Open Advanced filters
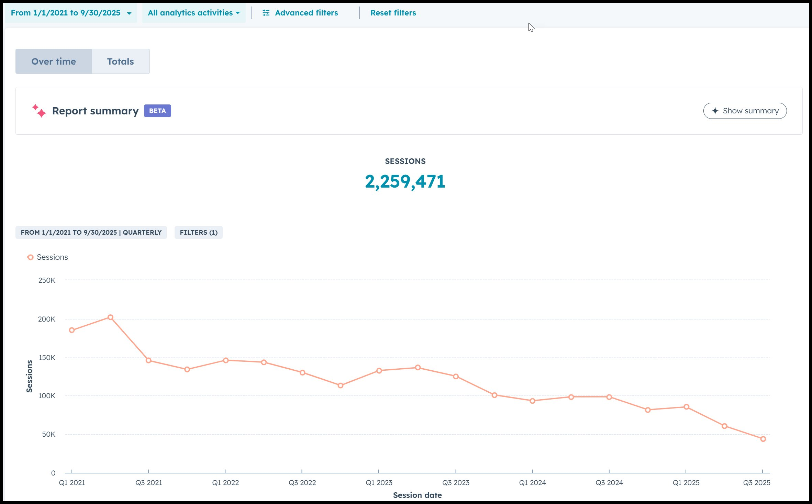 click(x=306, y=13)
